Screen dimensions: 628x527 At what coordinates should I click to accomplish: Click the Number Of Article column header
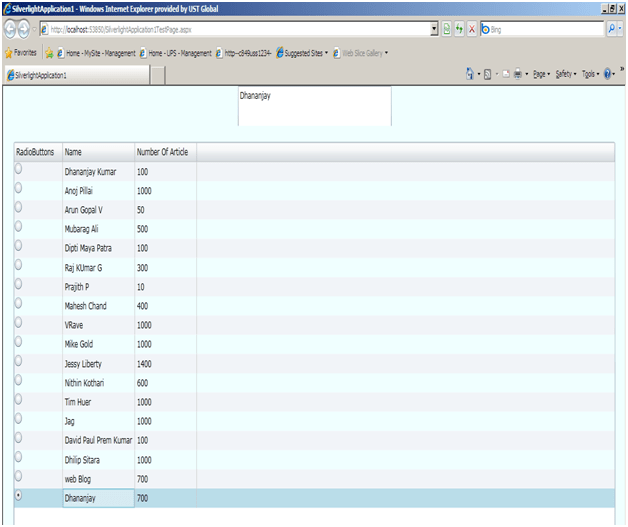pyautogui.click(x=162, y=152)
